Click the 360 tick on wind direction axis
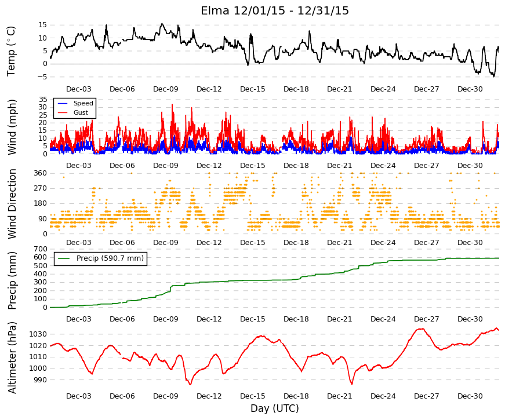Image resolution: width=505 pixels, height=420 pixels. coord(40,173)
